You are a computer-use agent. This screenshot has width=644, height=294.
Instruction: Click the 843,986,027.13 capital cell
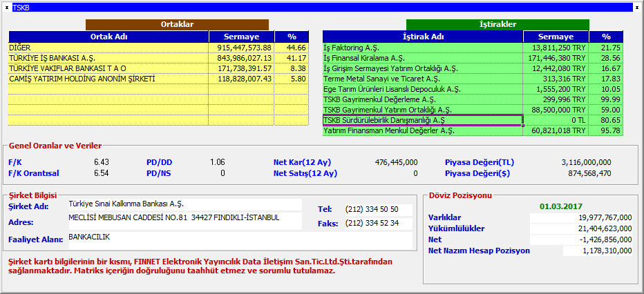click(241, 58)
